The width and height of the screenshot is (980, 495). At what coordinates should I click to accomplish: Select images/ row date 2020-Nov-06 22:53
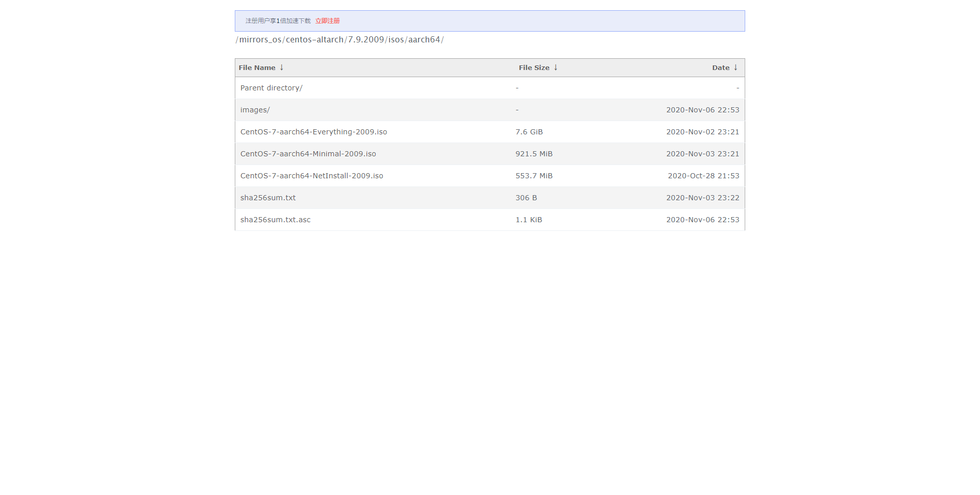pyautogui.click(x=702, y=110)
